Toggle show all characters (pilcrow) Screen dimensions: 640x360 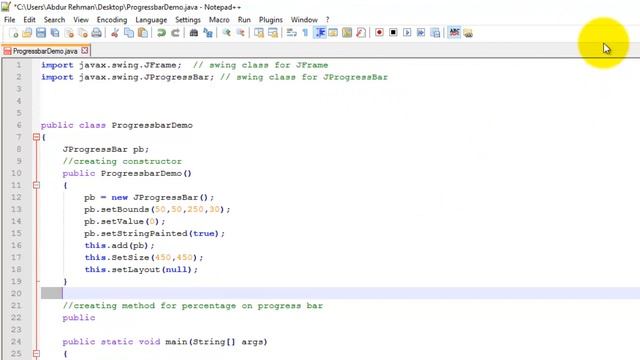tap(305, 33)
